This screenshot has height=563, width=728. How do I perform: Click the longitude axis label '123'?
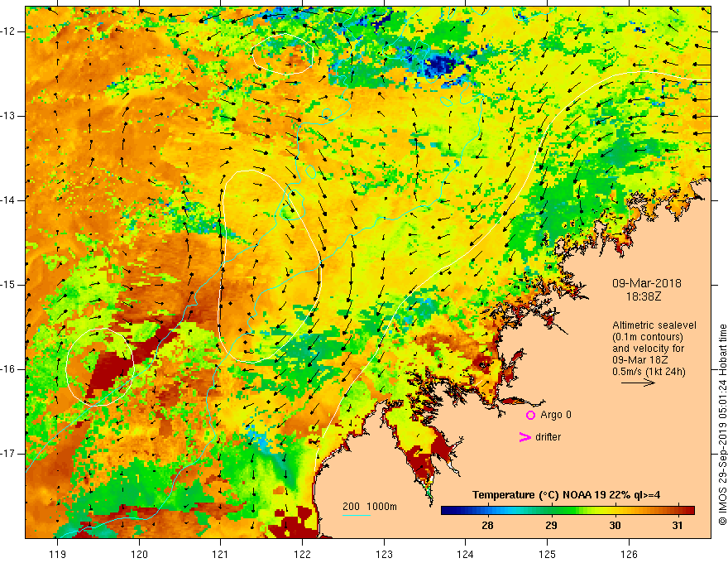click(x=384, y=554)
